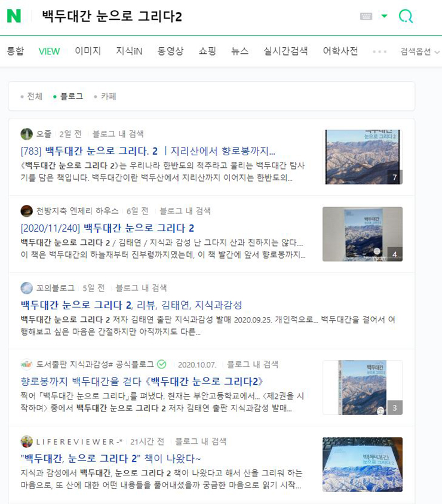Viewport: 442px width, 504px height.
Task: Click the green search magnifier icon
Action: click(x=406, y=16)
